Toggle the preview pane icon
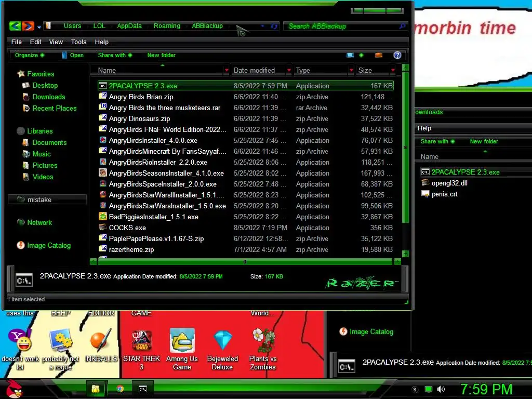This screenshot has height=399, width=532. click(x=379, y=55)
